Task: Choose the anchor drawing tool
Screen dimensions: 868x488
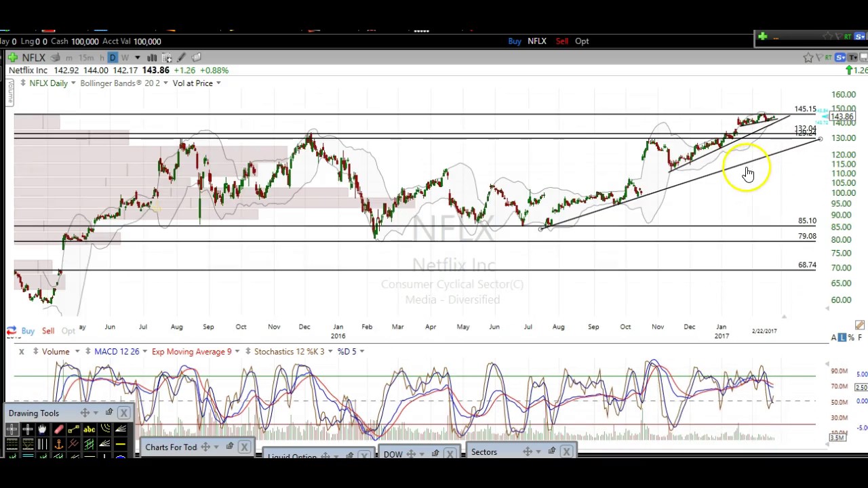Action: coord(58,444)
